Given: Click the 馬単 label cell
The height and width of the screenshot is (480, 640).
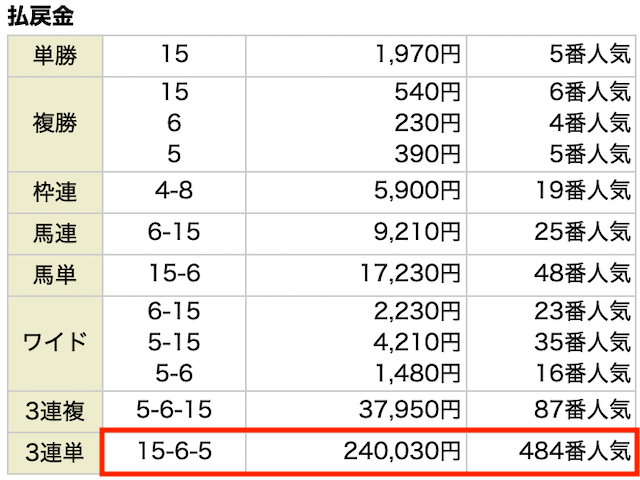Looking at the screenshot, I should click(x=55, y=276).
